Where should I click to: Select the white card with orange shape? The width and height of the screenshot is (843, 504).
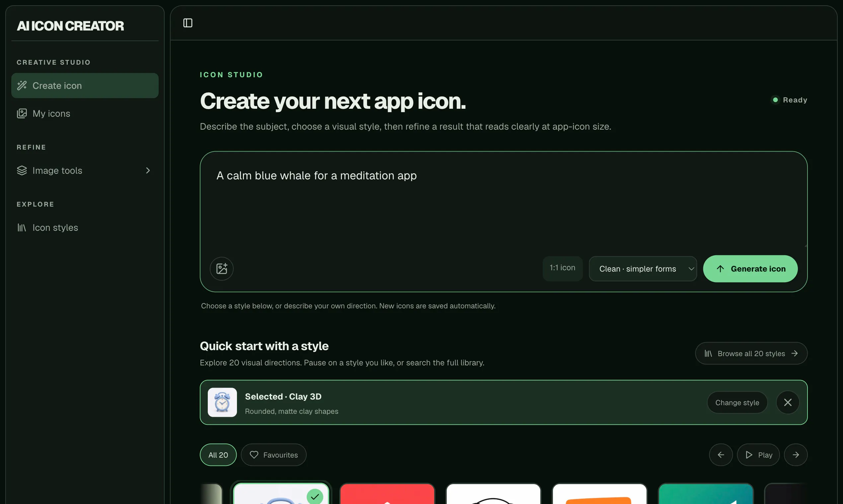[x=599, y=494]
